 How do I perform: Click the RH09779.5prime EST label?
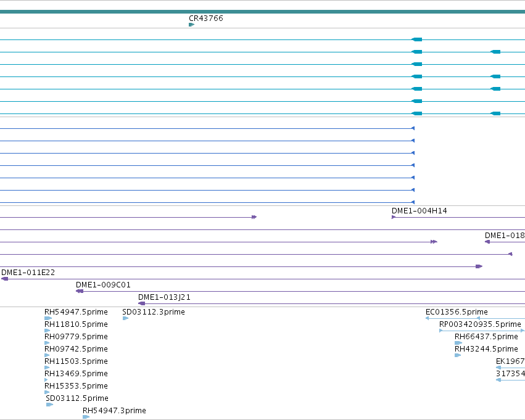tap(76, 337)
